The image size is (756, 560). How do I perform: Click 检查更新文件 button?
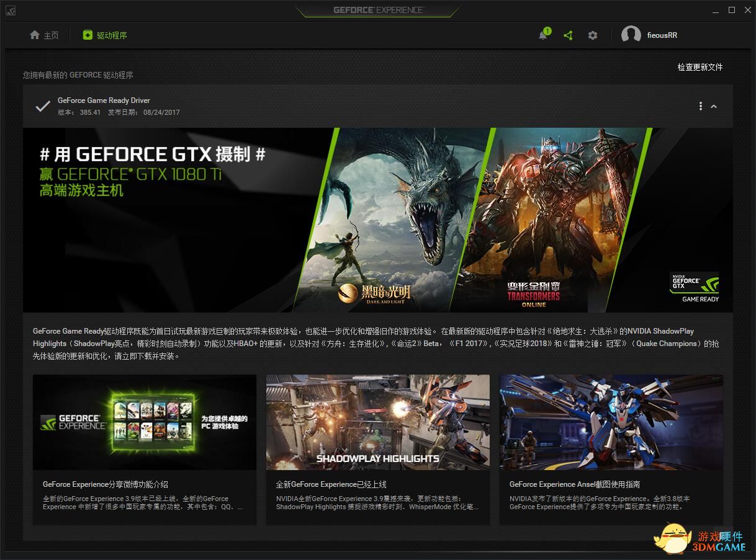click(700, 67)
